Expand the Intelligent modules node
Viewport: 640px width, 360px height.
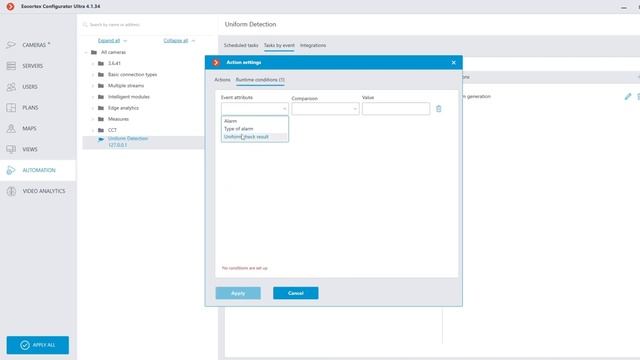(93, 97)
